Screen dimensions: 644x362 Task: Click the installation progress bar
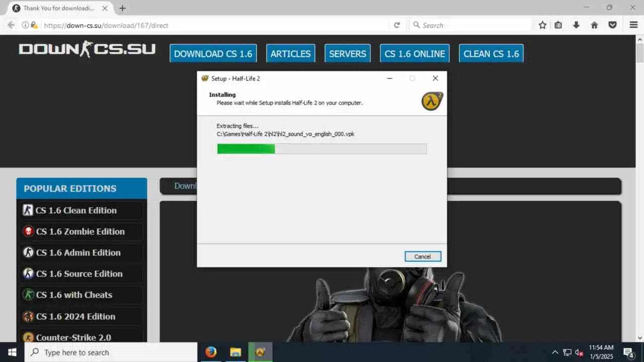coord(322,149)
